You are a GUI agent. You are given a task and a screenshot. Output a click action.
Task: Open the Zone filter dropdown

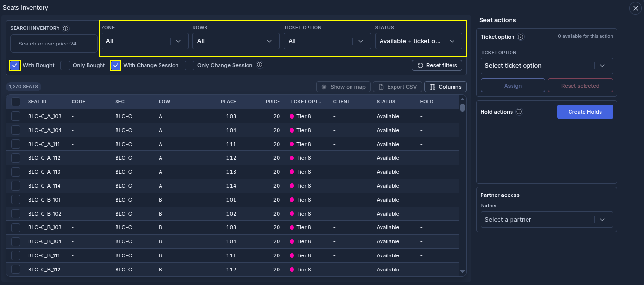pyautogui.click(x=145, y=41)
